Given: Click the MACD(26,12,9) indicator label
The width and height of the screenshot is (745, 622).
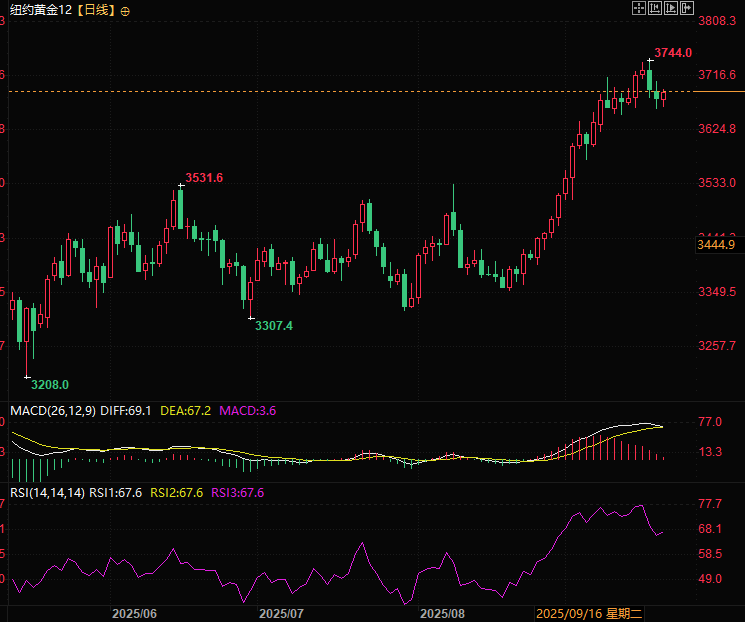Looking at the screenshot, I should (x=53, y=411).
